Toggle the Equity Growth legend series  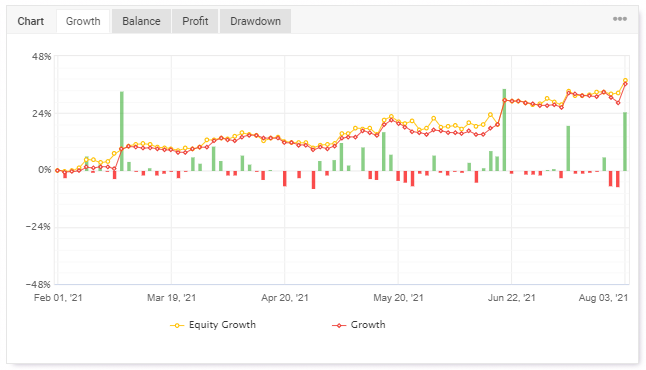213,325
